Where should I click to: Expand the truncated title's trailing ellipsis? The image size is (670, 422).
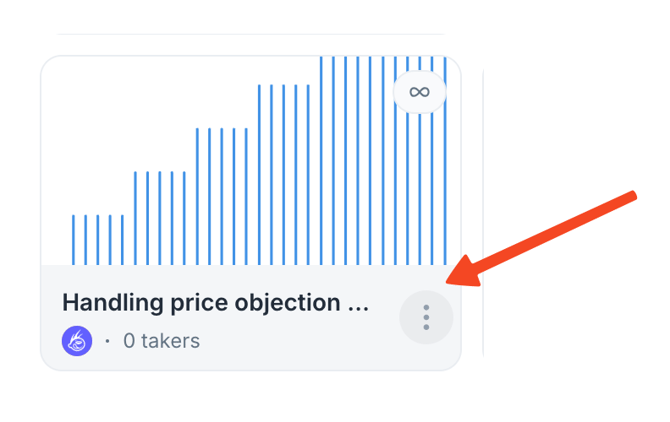[x=358, y=302]
